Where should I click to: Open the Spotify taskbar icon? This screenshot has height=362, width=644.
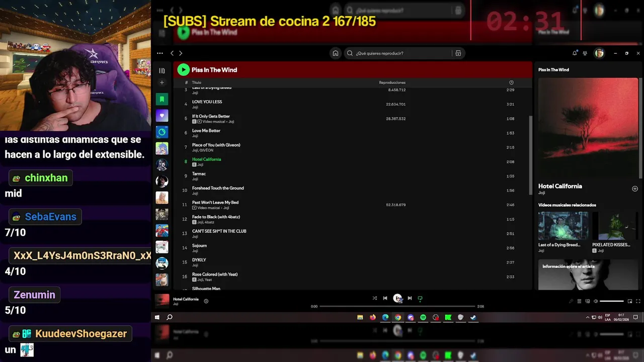(x=423, y=317)
